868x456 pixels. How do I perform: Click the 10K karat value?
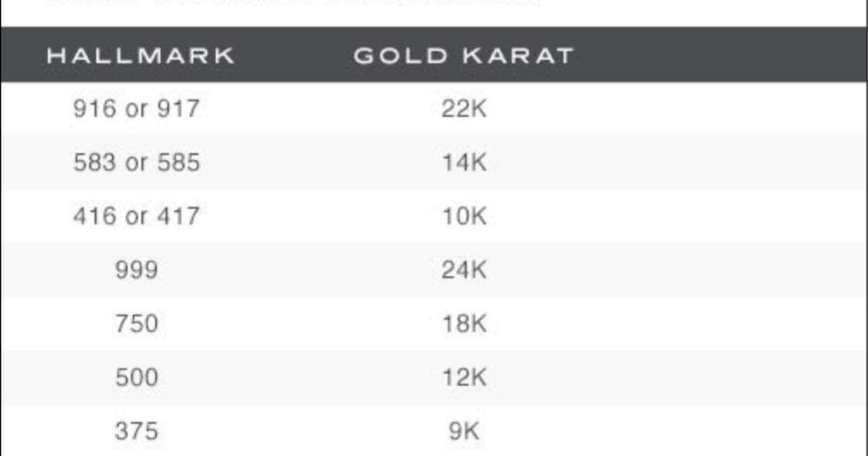pos(464,216)
